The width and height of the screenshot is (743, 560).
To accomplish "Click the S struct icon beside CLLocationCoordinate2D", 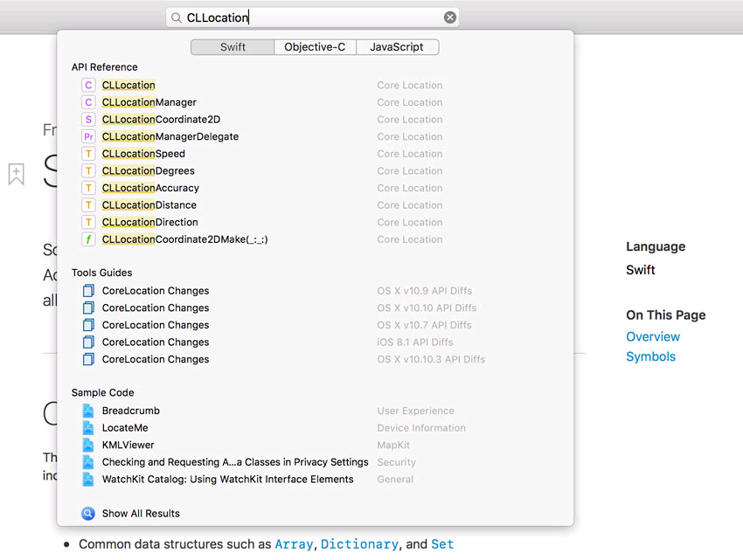I will click(88, 119).
